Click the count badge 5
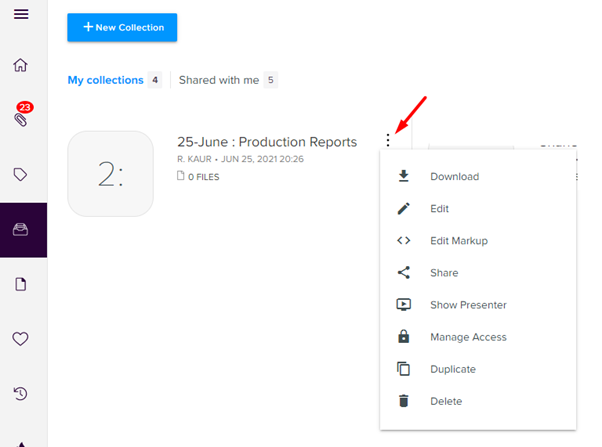Screen dimensions: 602x447 pos(271,80)
